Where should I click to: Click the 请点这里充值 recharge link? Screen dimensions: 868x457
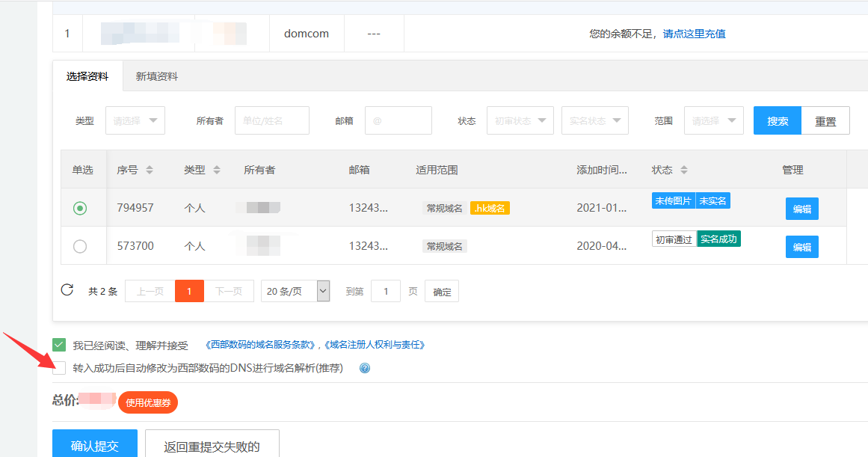[x=694, y=34]
